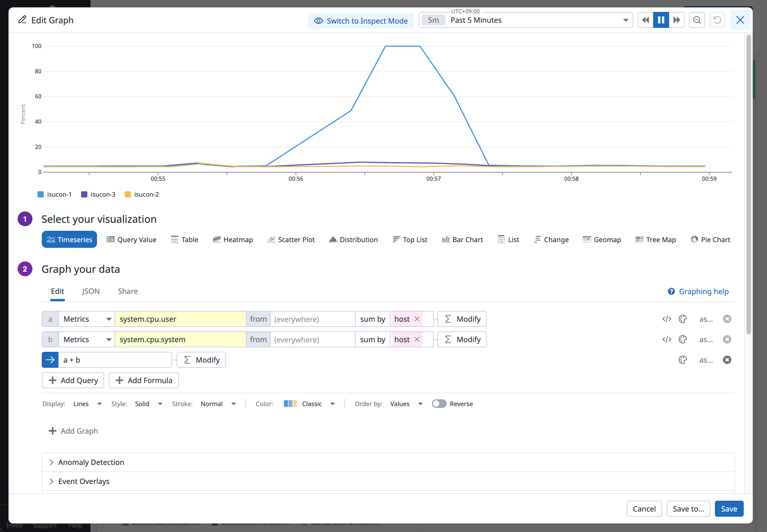Remove host tag from query b

point(417,339)
